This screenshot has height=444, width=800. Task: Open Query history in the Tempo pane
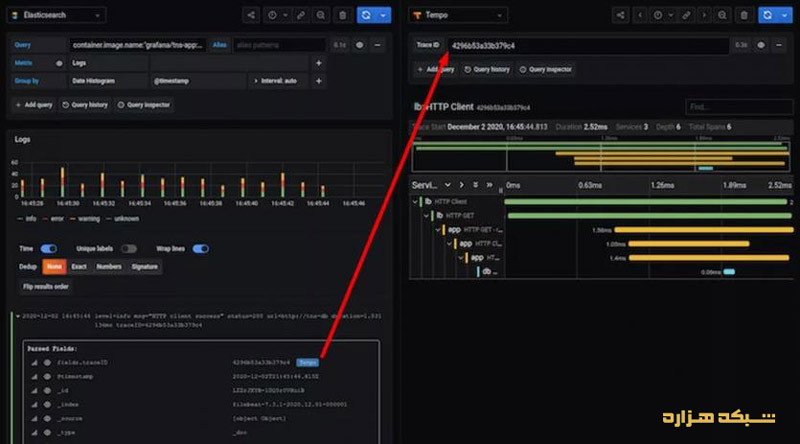tap(487, 70)
